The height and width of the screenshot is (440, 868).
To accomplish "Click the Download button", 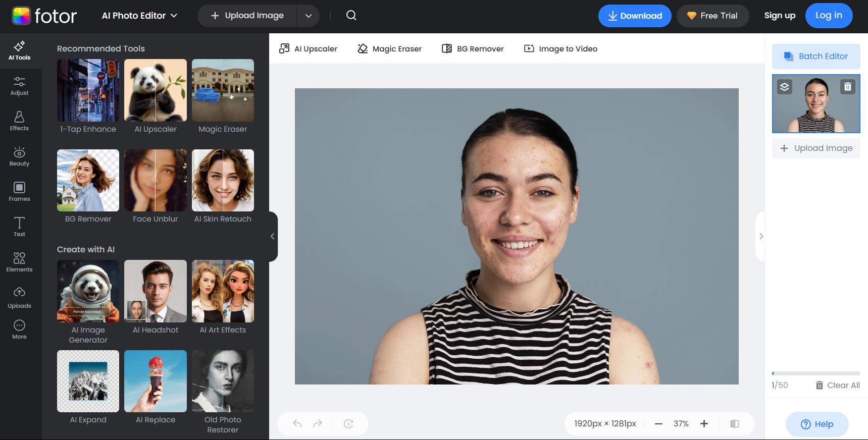I will click(x=635, y=16).
